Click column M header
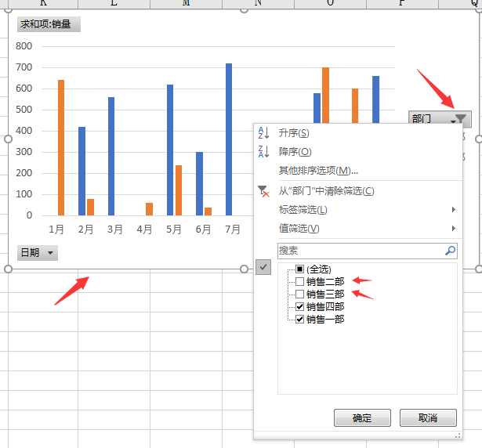 coord(186,4)
